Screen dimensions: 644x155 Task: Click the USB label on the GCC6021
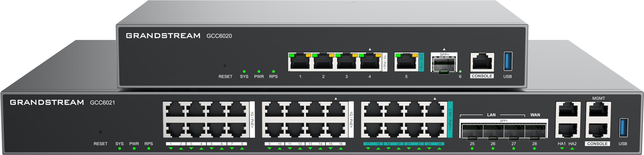(x=623, y=144)
